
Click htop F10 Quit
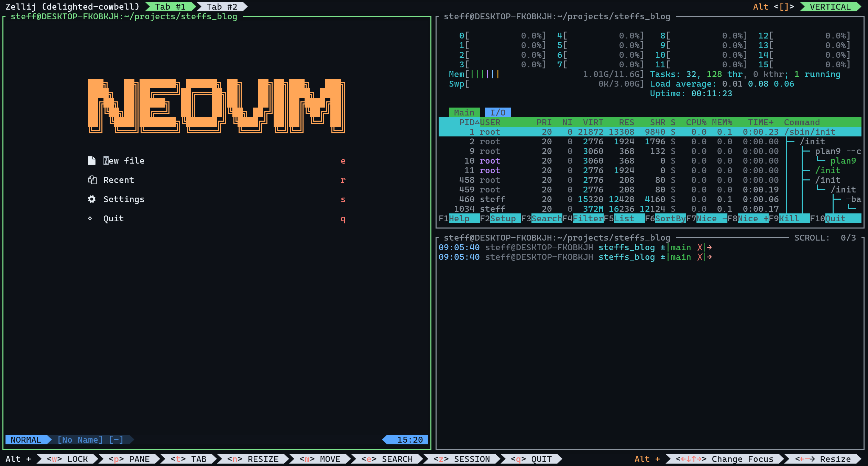[836, 219]
